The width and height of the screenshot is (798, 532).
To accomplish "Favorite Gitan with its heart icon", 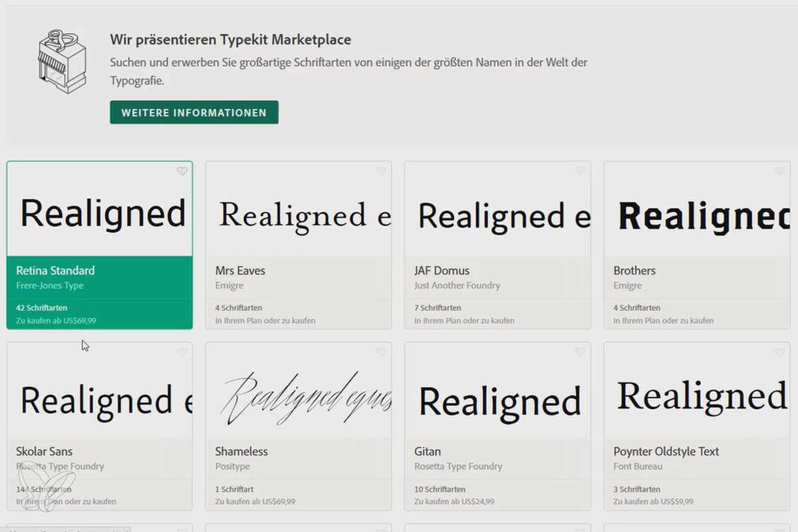I will (581, 352).
